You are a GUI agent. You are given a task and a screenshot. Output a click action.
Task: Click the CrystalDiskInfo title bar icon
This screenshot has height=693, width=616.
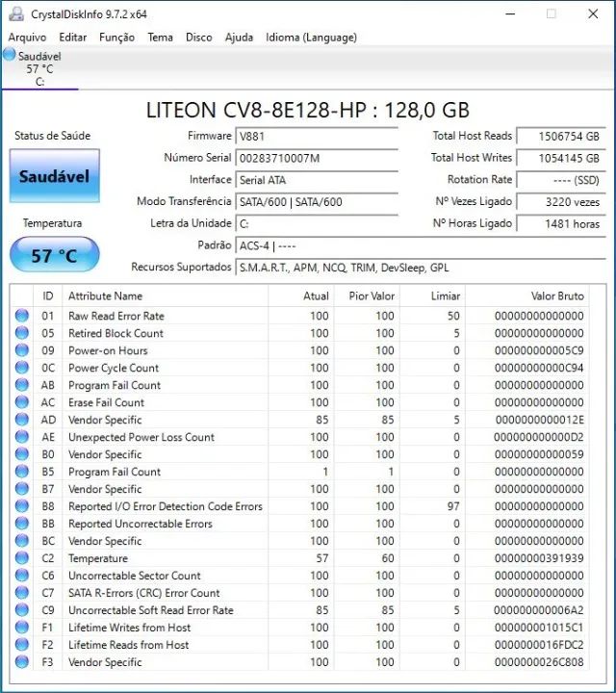click(x=16, y=14)
